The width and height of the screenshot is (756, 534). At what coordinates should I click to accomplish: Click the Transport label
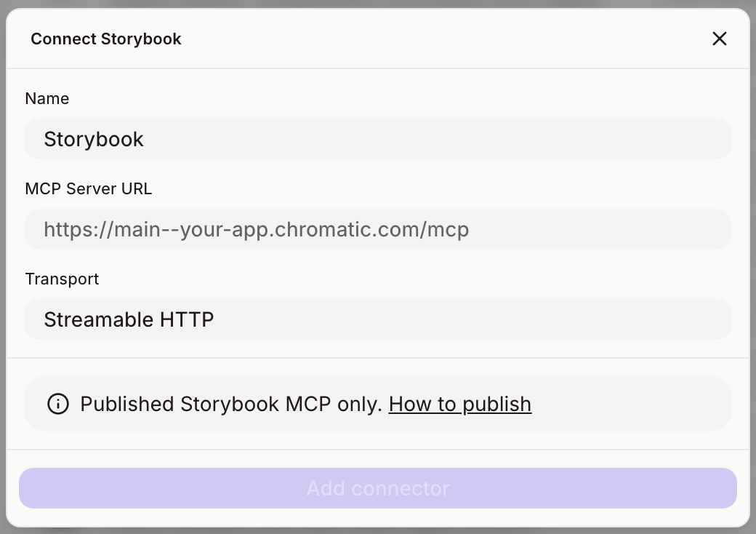pos(62,279)
